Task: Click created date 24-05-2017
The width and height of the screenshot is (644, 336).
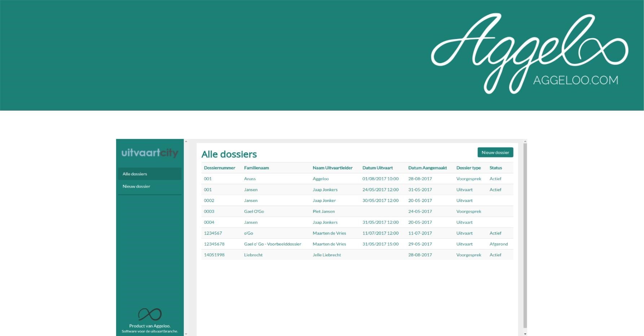Action: tap(420, 211)
